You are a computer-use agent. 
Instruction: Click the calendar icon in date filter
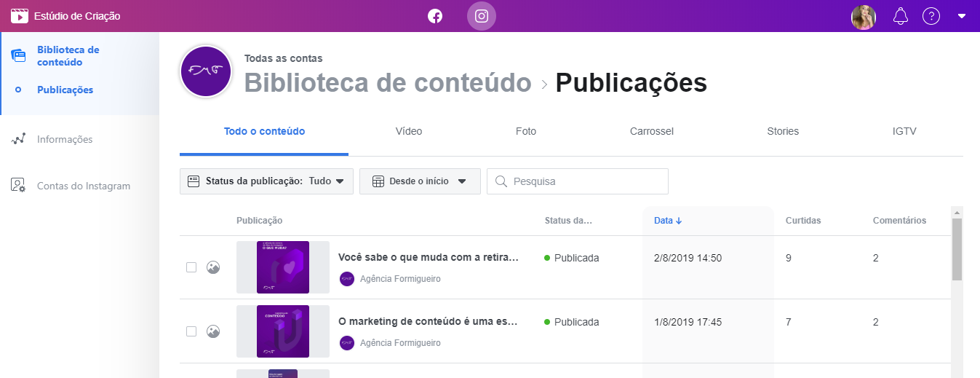coord(378,181)
